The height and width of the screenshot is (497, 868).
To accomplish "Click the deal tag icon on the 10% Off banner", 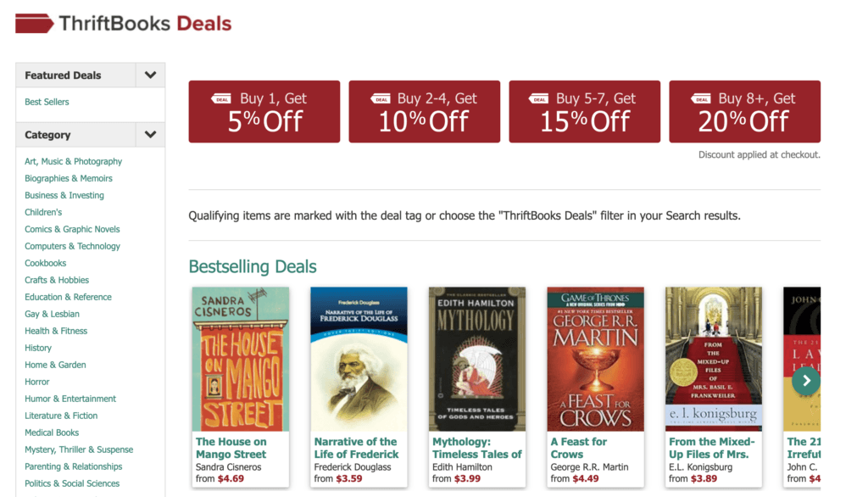I will coord(381,98).
